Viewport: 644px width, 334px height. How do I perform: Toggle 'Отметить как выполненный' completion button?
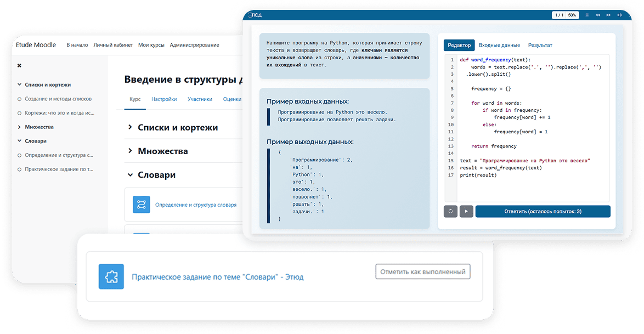[423, 271]
